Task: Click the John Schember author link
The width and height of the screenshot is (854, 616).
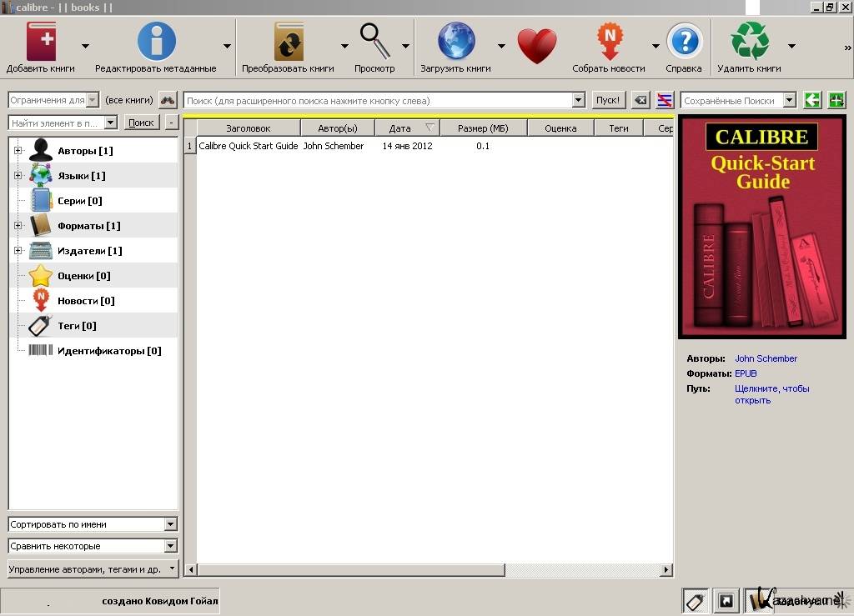Action: [766, 358]
